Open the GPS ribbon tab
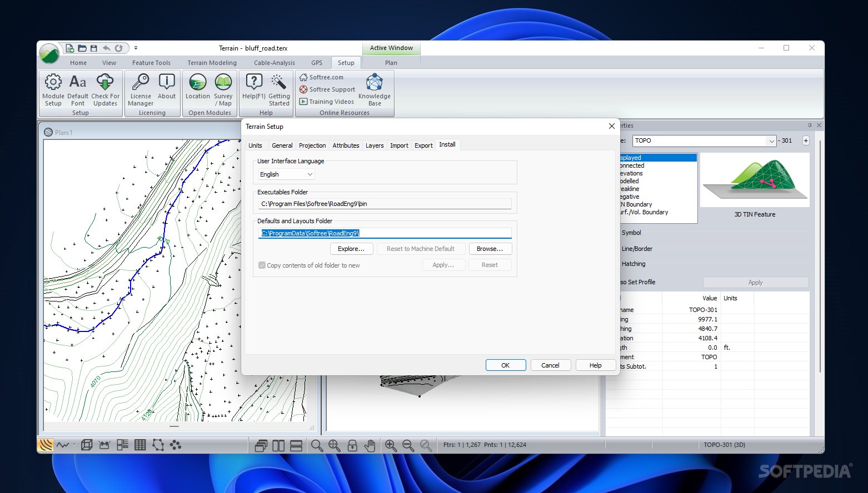Image resolution: width=868 pixels, height=493 pixels. pos(317,63)
